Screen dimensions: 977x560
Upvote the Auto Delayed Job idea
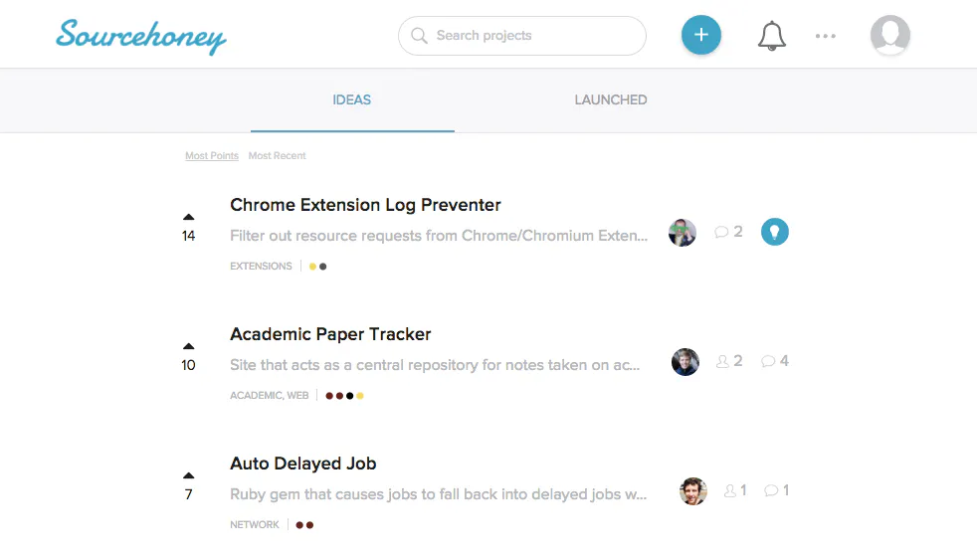point(189,475)
